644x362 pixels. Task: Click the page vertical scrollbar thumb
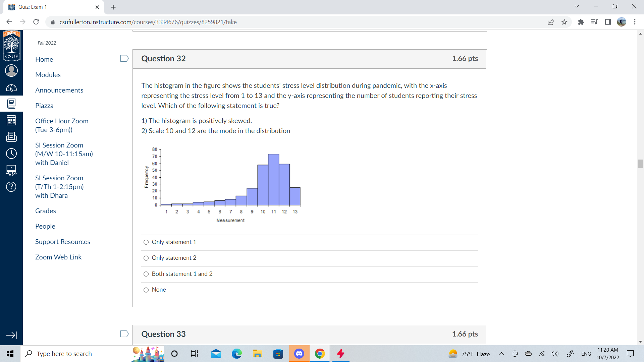pos(640,164)
